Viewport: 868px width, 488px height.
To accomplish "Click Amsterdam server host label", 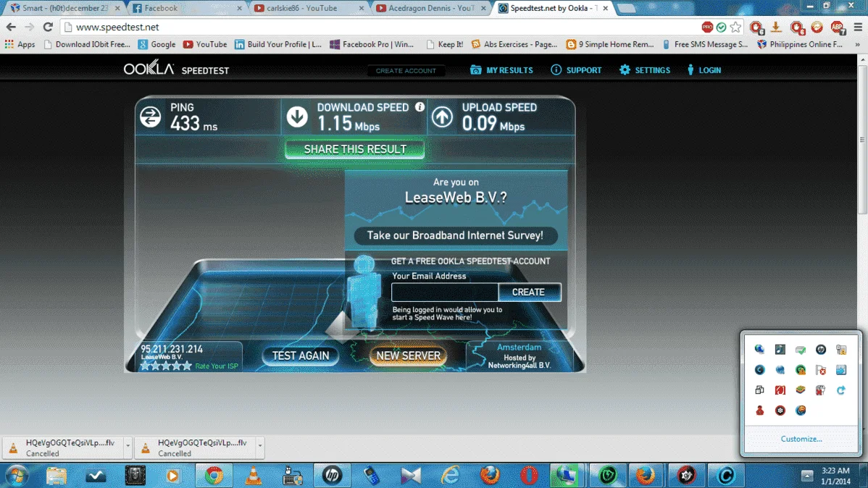I will tap(519, 348).
